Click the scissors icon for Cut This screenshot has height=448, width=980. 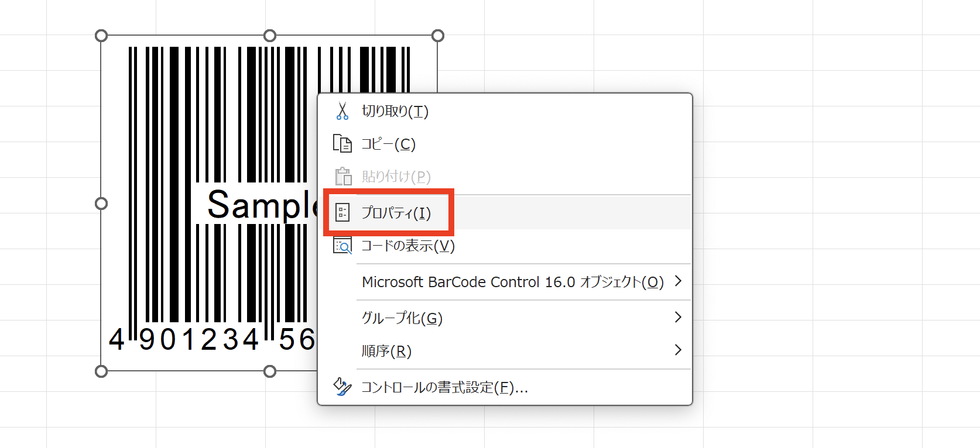342,111
